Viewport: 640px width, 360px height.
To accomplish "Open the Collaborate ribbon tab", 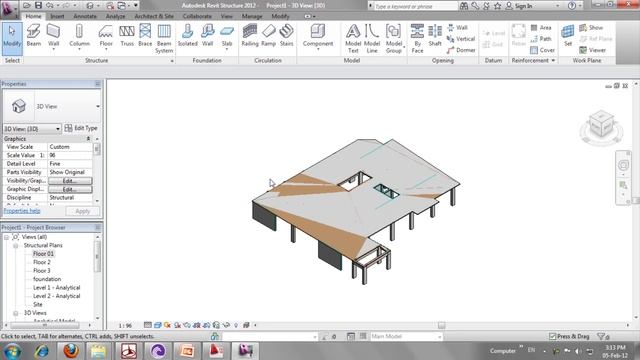I will (197, 16).
